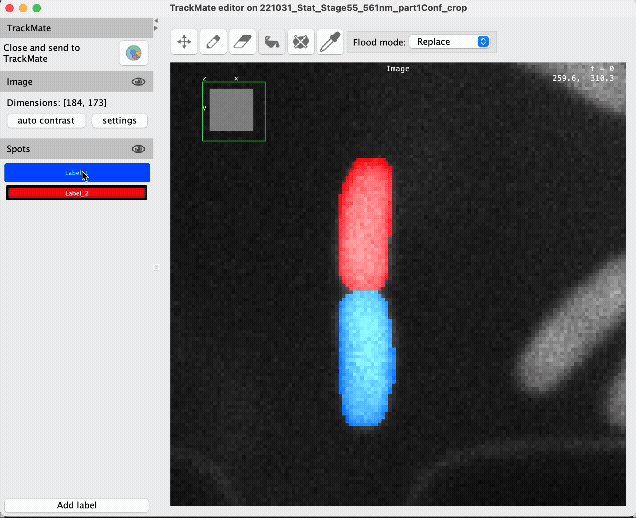Screen dimensions: 636x518
Task: Click the send to TrackMate icon button
Action: point(133,54)
